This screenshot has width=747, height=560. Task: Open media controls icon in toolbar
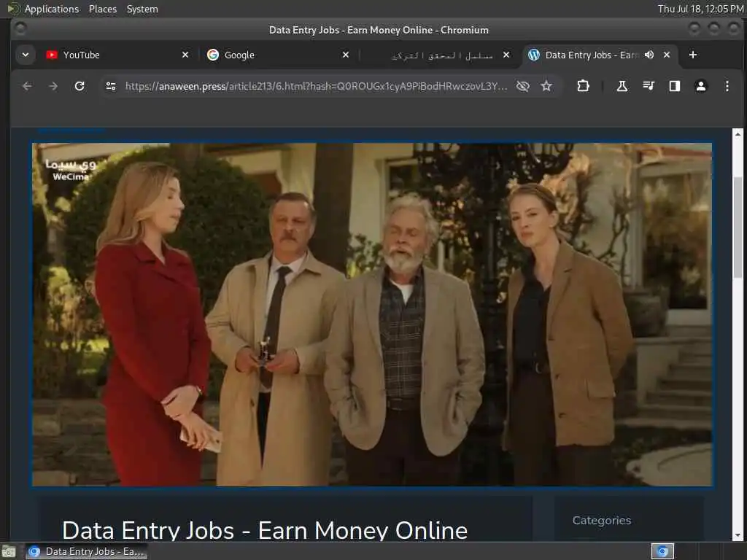(x=649, y=86)
